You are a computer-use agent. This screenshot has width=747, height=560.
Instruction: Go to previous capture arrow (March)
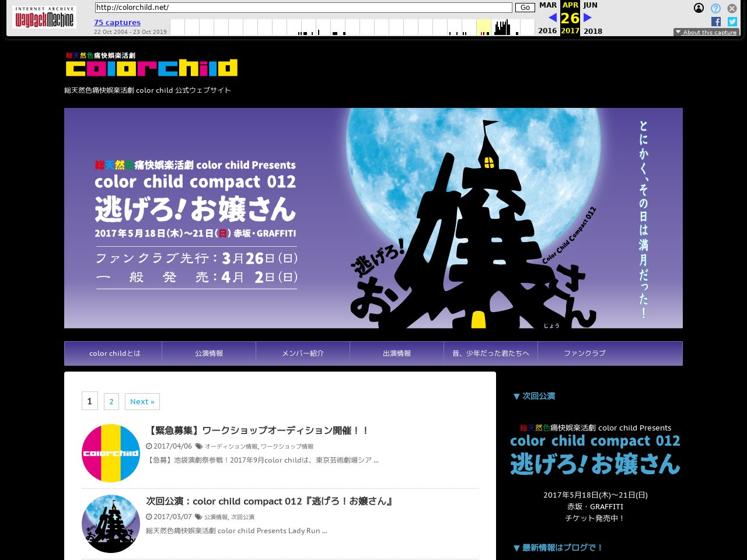(x=552, y=17)
